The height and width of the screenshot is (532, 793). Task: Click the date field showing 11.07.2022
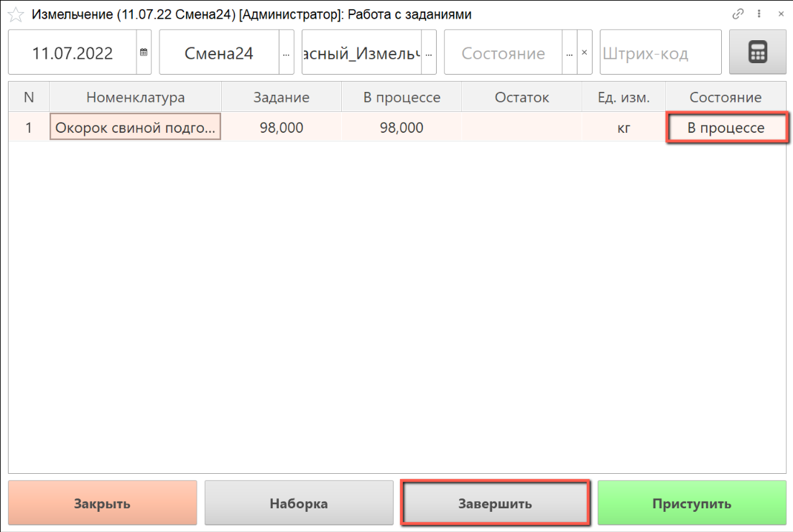73,53
